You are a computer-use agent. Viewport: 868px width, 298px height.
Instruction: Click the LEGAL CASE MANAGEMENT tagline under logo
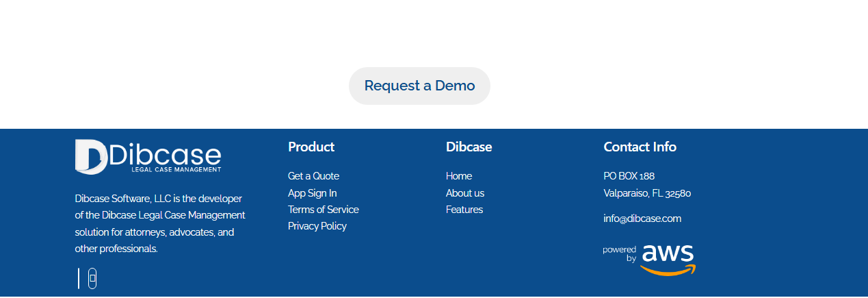pyautogui.click(x=176, y=169)
